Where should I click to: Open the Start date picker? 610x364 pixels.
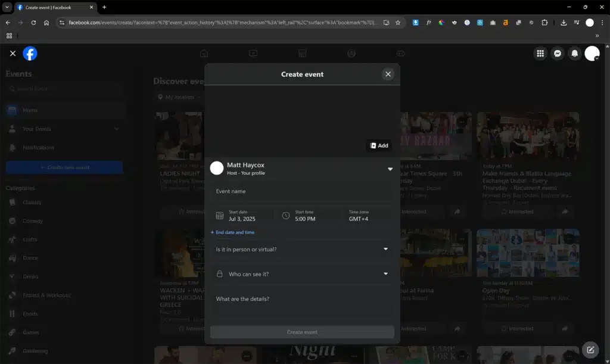242,216
